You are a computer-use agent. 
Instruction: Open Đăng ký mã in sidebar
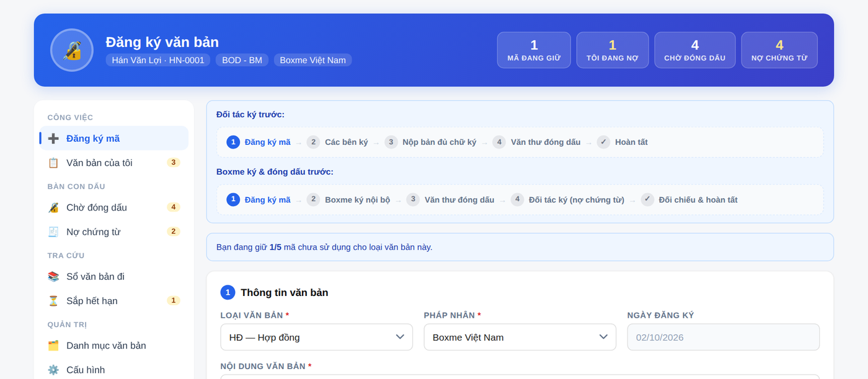click(x=114, y=138)
